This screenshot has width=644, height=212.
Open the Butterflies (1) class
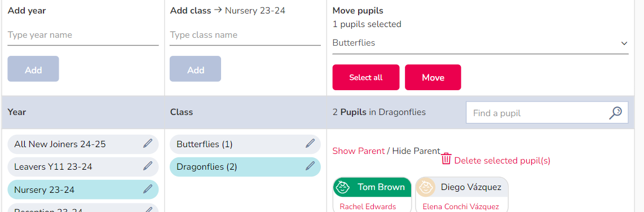245,144
